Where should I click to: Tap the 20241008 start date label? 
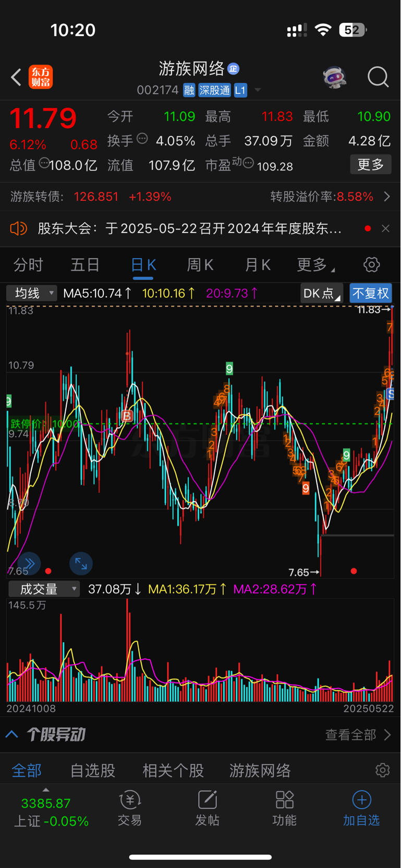pos(31,708)
